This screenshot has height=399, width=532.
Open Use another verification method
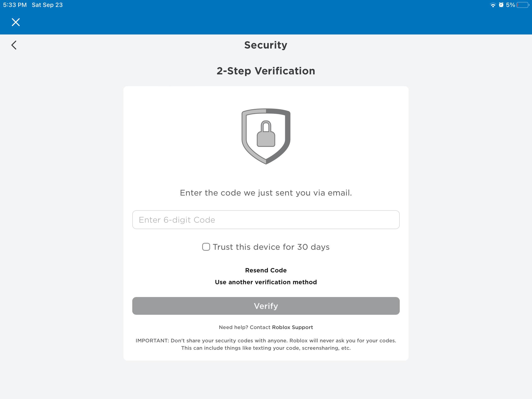coord(266,282)
